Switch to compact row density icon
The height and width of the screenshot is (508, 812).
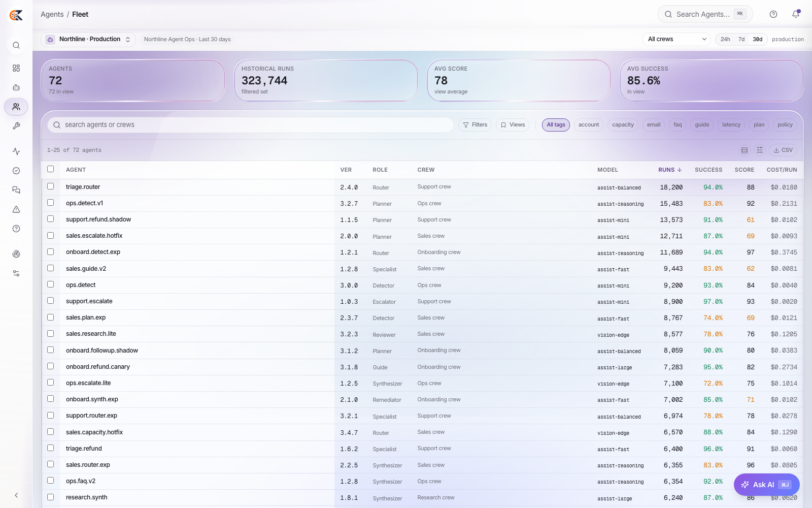745,150
